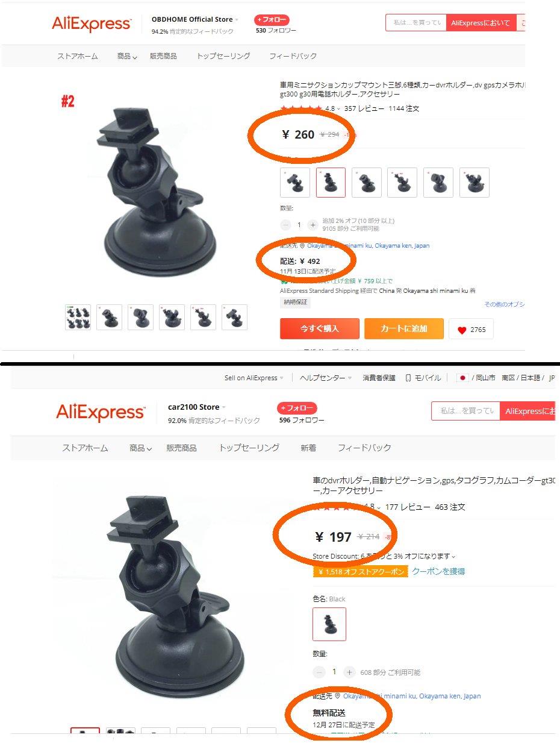Click the 今すぐ購入 buy now button
Screen dimensions: 560x752
pos(320,329)
